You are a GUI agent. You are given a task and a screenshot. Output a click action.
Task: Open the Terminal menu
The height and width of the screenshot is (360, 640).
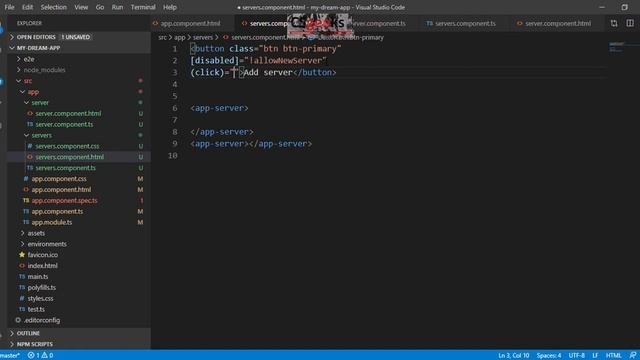click(143, 7)
